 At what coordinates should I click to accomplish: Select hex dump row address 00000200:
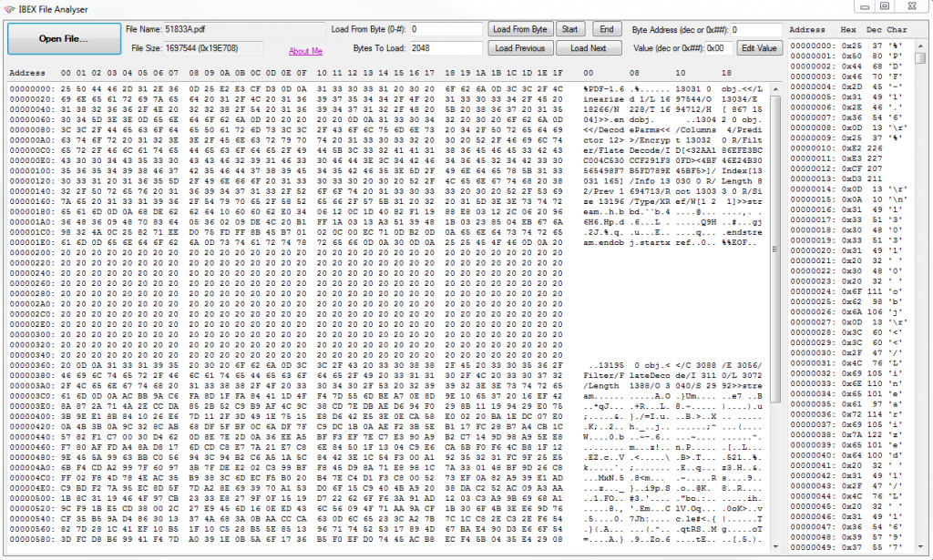click(x=31, y=252)
